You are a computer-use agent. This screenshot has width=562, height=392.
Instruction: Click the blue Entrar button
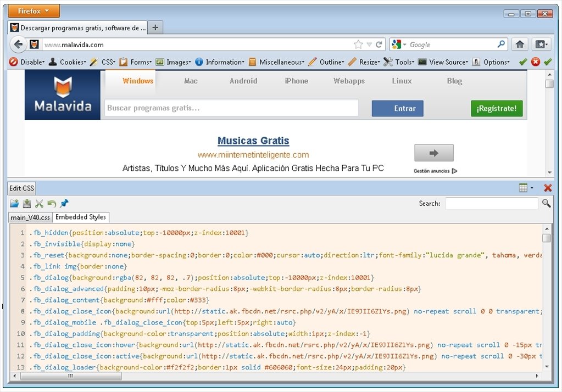coord(398,108)
